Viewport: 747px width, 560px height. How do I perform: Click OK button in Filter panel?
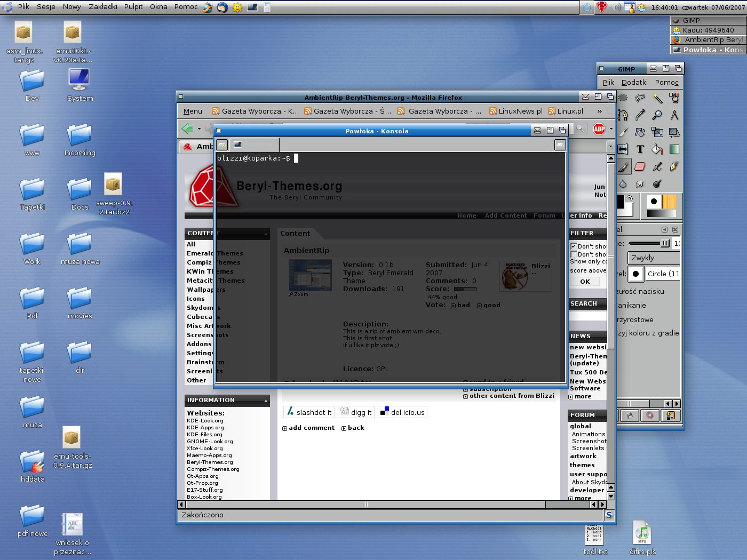585,282
